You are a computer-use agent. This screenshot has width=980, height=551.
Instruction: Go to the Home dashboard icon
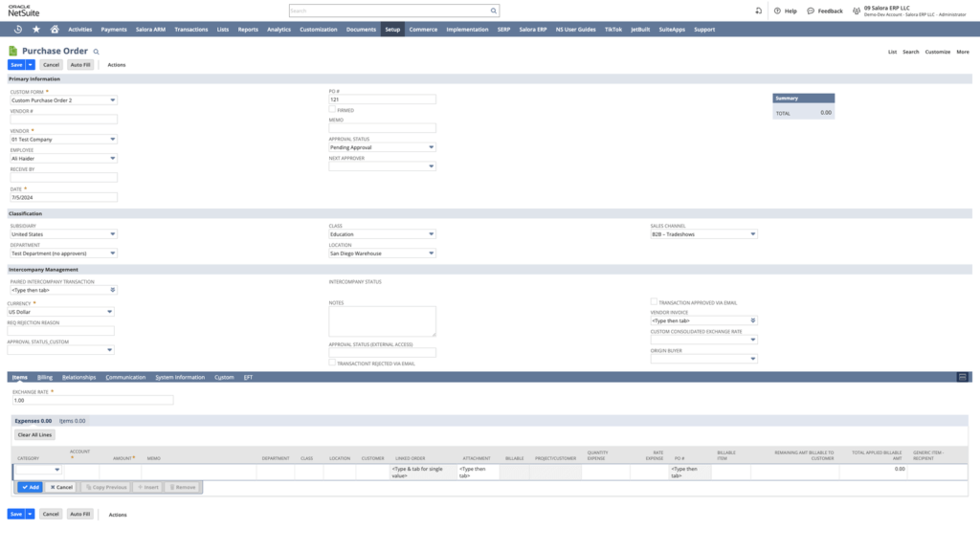[x=55, y=30]
